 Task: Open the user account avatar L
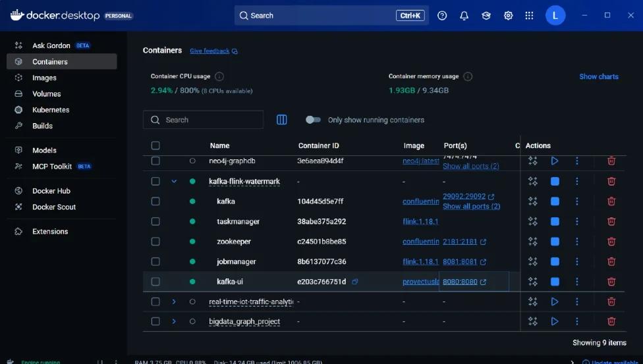555,16
